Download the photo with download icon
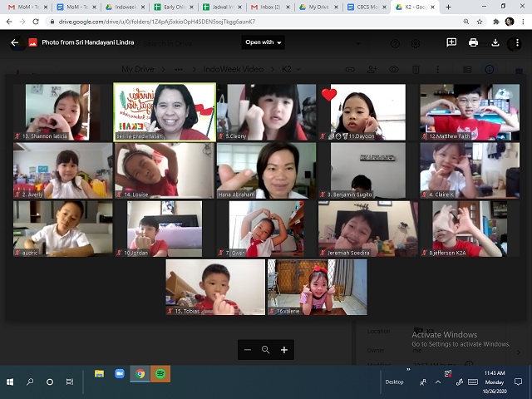The image size is (532, 399). (495, 42)
